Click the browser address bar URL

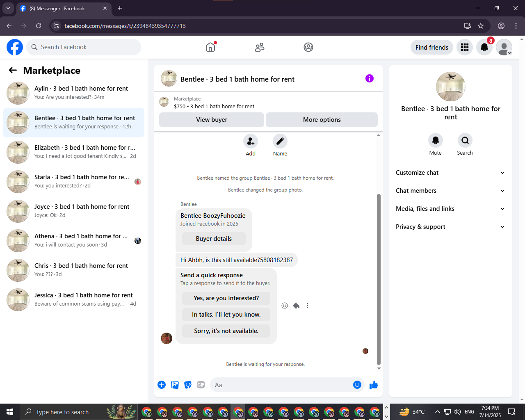(x=125, y=26)
